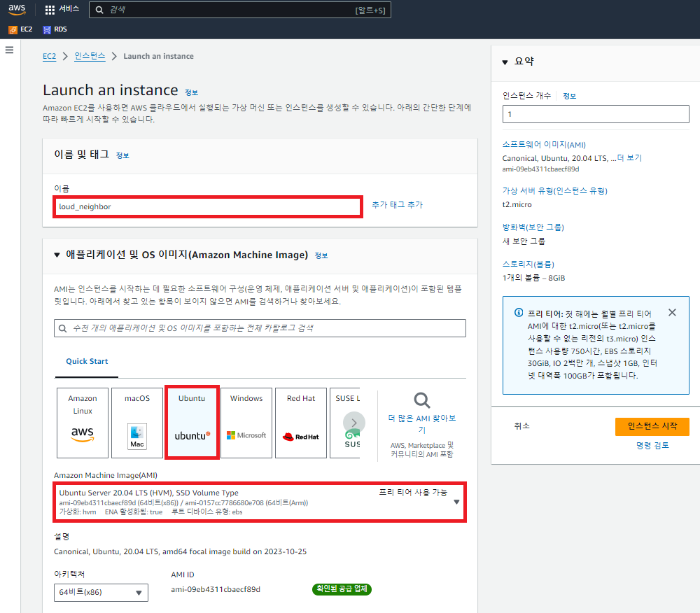
Task: Click the 새 보안 그룹 text
Action: (x=524, y=241)
